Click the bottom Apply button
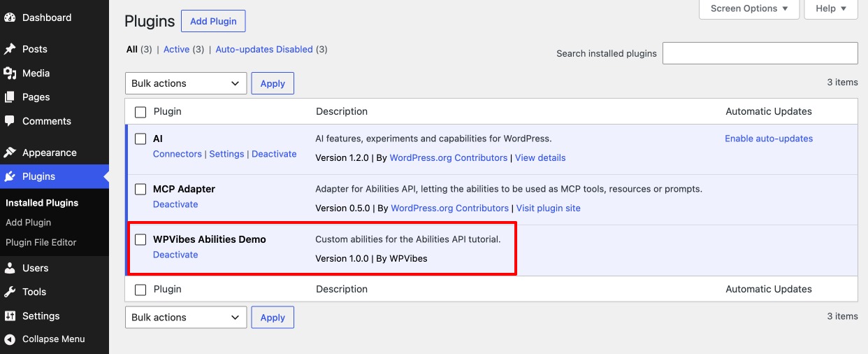The image size is (868, 354). (273, 317)
